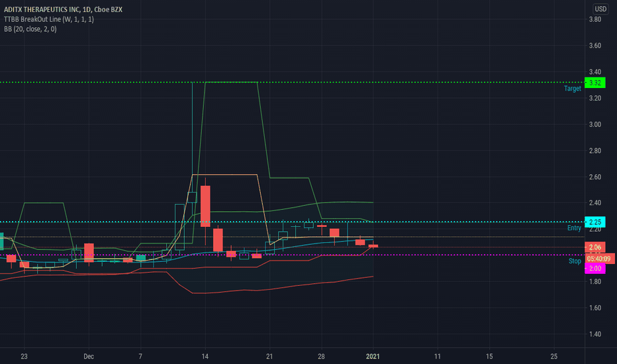The height and width of the screenshot is (364, 617).
Task: Select the BB (20, close, 2, 0) indicator legend
Action: [30, 29]
